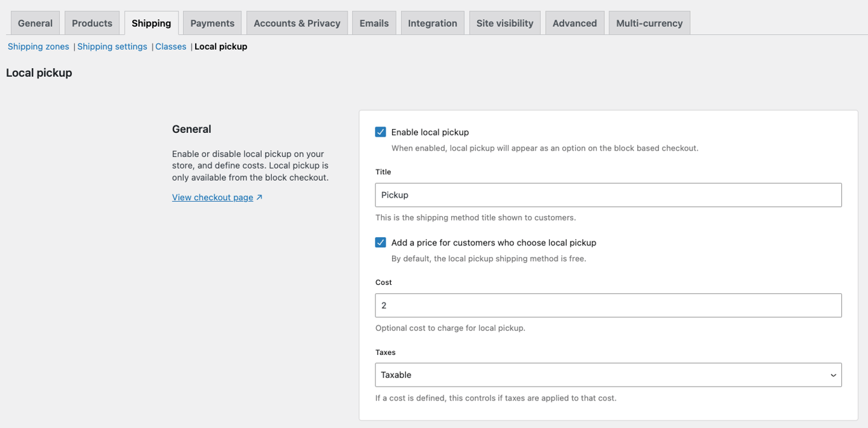Image resolution: width=868 pixels, height=428 pixels.
Task: Open the Emails settings tab
Action: 374,22
